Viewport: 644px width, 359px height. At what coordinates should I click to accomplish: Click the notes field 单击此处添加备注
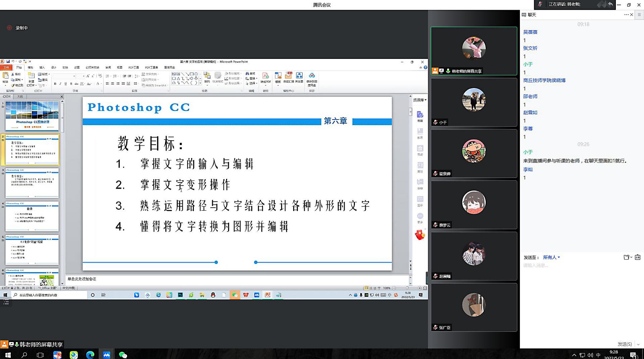point(237,279)
